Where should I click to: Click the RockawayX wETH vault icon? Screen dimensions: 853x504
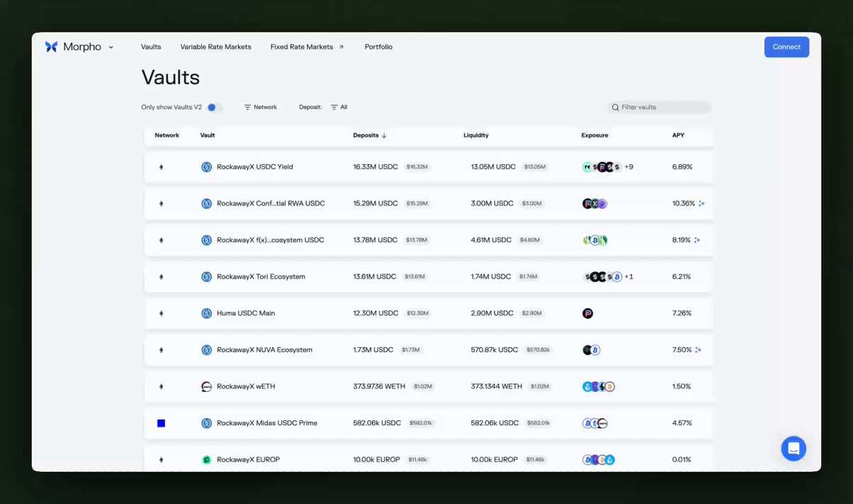click(x=207, y=387)
